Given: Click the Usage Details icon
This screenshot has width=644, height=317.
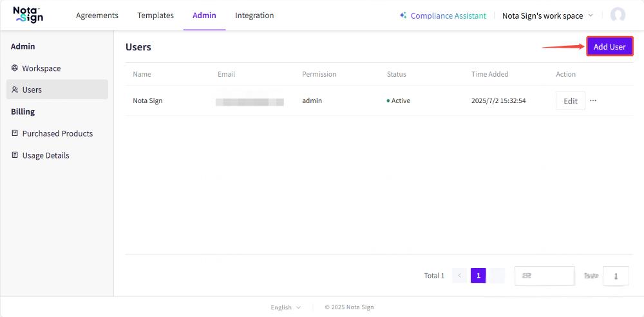Looking at the screenshot, I should [15, 156].
